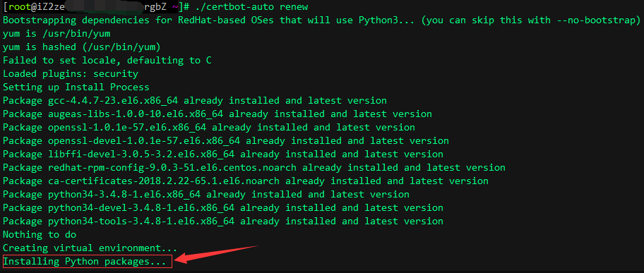
Task: Click the root username in the prompt
Action: [19, 7]
